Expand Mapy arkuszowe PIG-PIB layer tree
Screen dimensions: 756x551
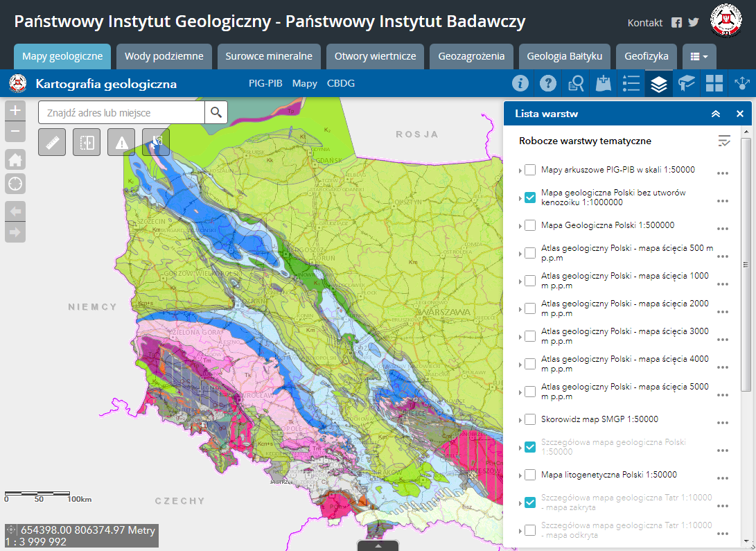tap(520, 170)
